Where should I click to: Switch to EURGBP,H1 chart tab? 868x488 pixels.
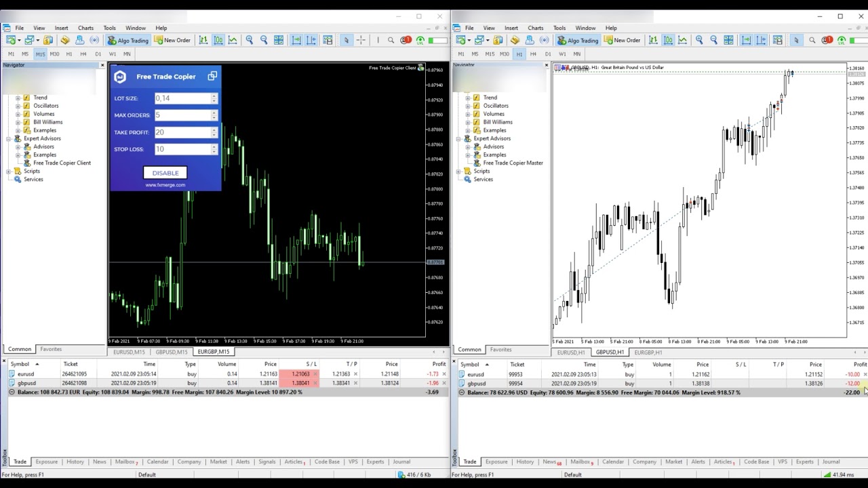pyautogui.click(x=648, y=352)
